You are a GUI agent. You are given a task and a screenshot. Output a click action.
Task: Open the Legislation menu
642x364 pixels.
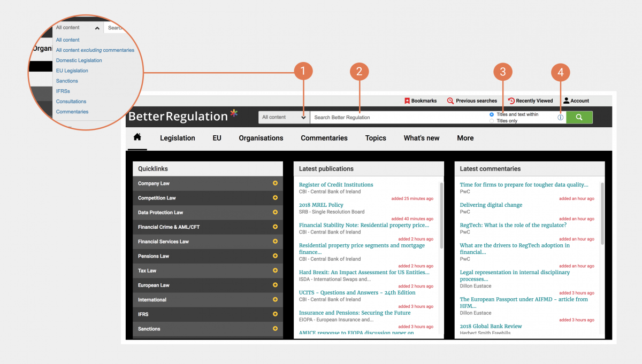177,138
